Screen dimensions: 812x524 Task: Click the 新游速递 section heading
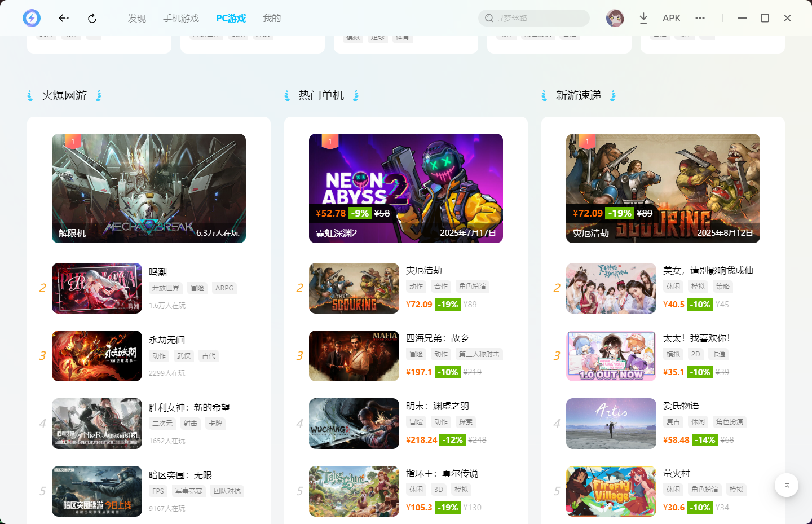click(579, 95)
